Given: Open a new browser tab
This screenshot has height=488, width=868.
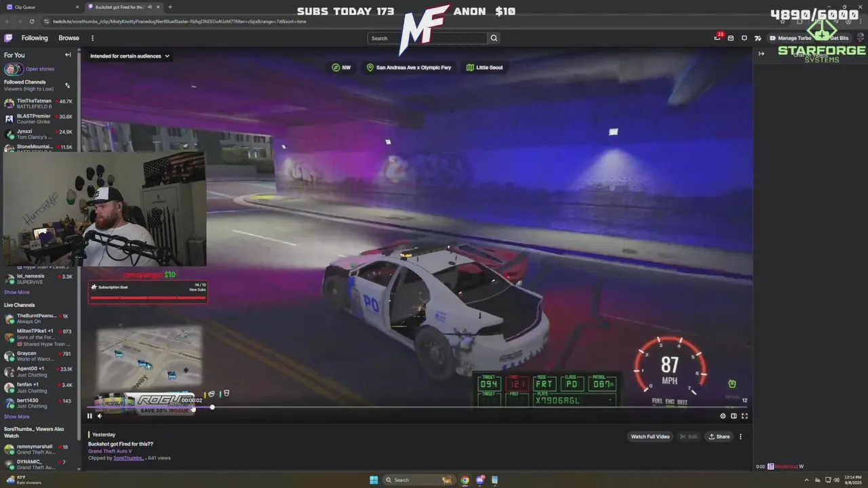Looking at the screenshot, I should [x=170, y=7].
